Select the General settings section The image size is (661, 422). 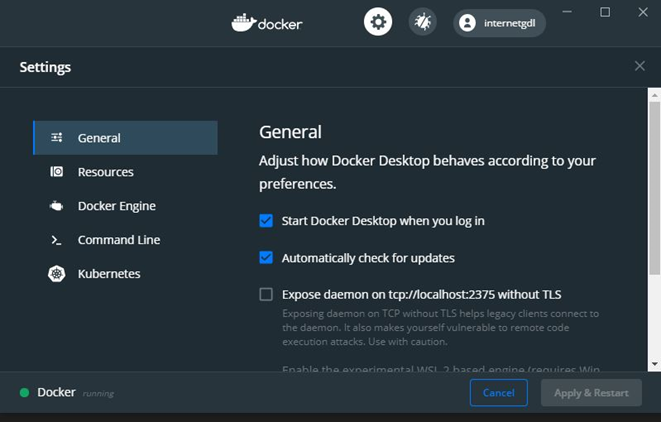point(125,138)
